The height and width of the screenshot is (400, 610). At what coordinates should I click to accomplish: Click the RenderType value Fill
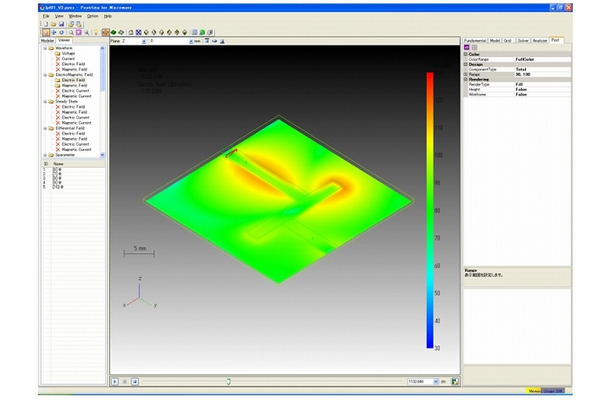tap(519, 84)
